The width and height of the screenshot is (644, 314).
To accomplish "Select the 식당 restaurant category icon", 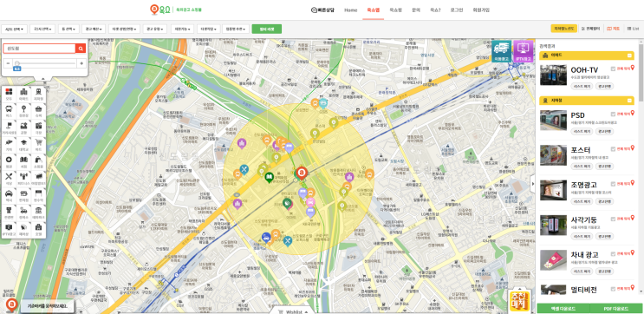I will coord(9,178).
